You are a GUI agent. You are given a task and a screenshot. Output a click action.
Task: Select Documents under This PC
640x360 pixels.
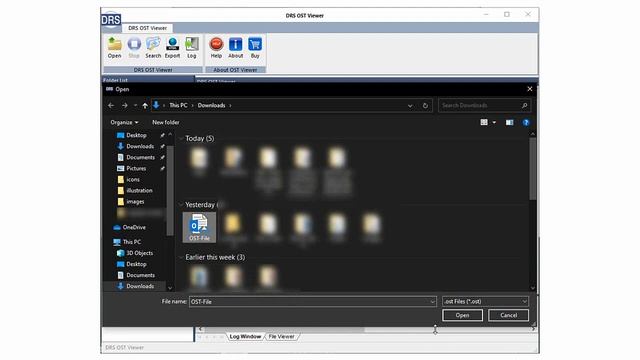pos(140,275)
